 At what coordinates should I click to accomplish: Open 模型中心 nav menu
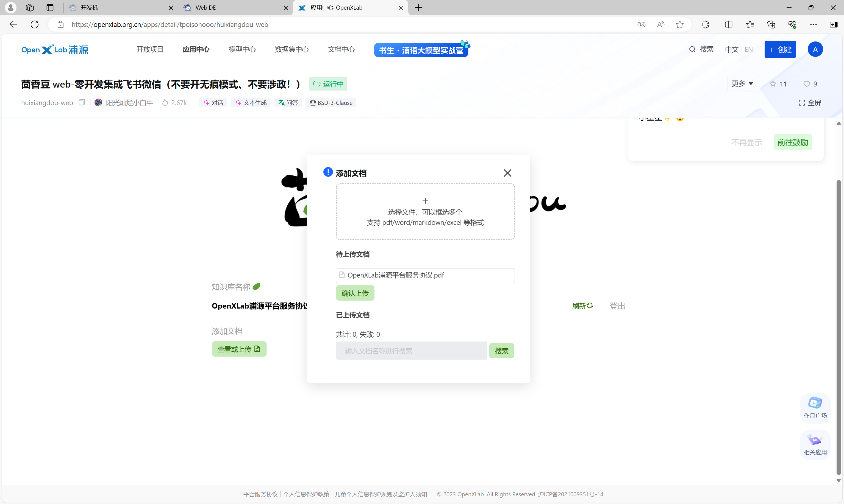242,50
